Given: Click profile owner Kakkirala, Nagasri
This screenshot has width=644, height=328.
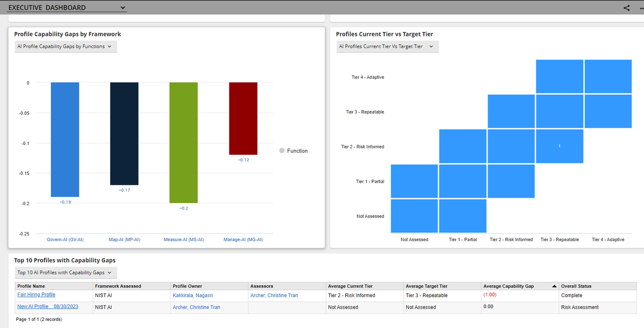Looking at the screenshot, I should tap(192, 295).
